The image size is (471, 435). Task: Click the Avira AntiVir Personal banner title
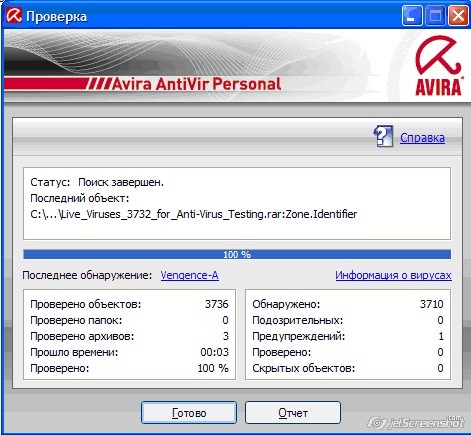pyautogui.click(x=196, y=84)
